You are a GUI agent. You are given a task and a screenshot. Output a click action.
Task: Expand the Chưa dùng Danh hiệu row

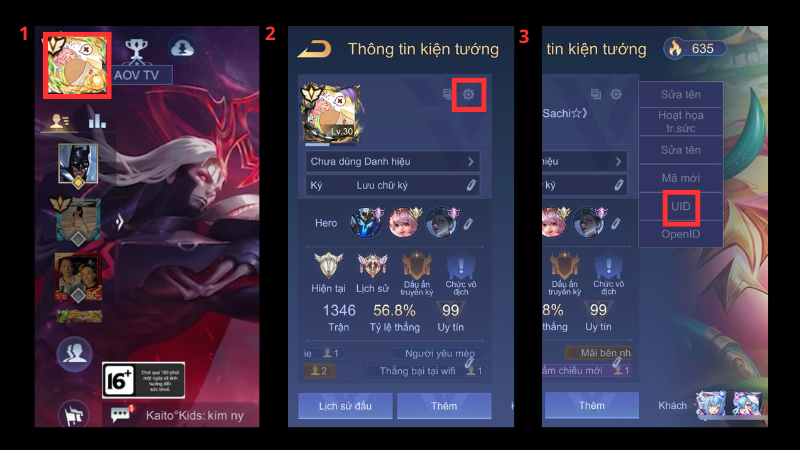pos(392,162)
